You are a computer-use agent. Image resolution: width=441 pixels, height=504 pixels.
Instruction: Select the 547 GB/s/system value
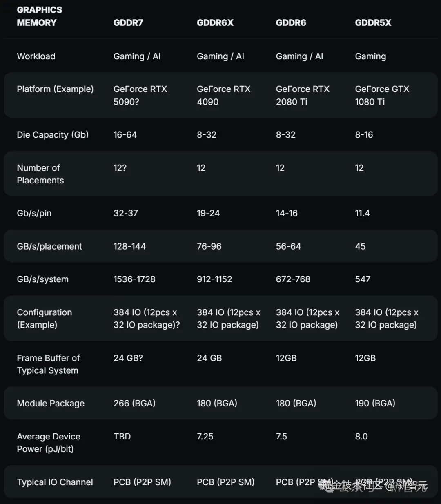tap(363, 279)
